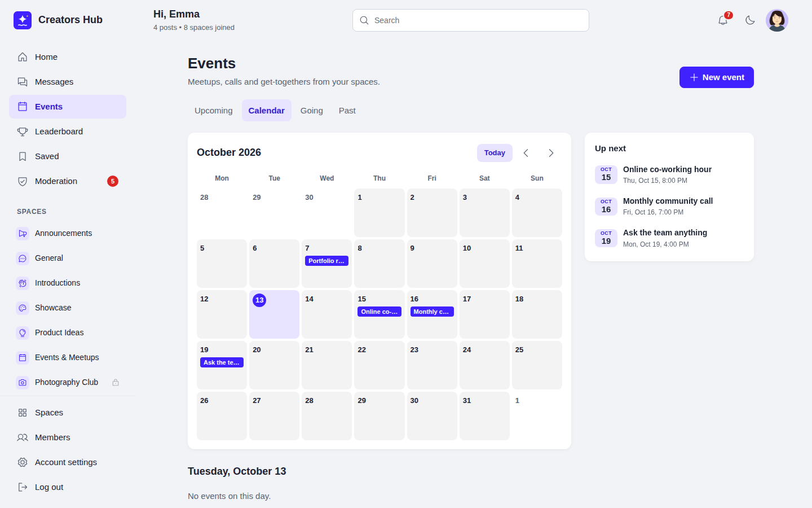Open the notifications bell
Image resolution: width=812 pixels, height=508 pixels.
[x=723, y=20]
